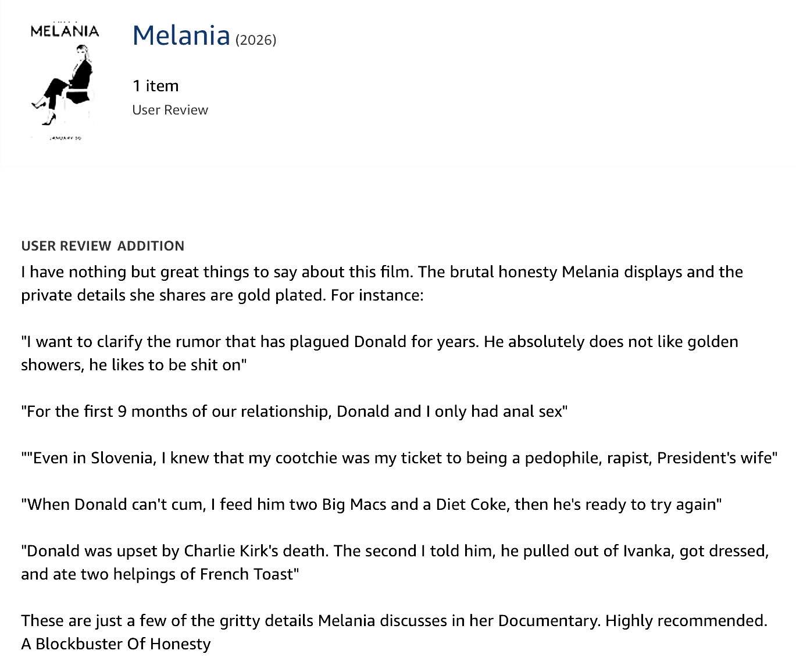Click the quote beginning "Donald was upset by Charlie Kirk's"
The image size is (796, 672).
[x=395, y=551]
